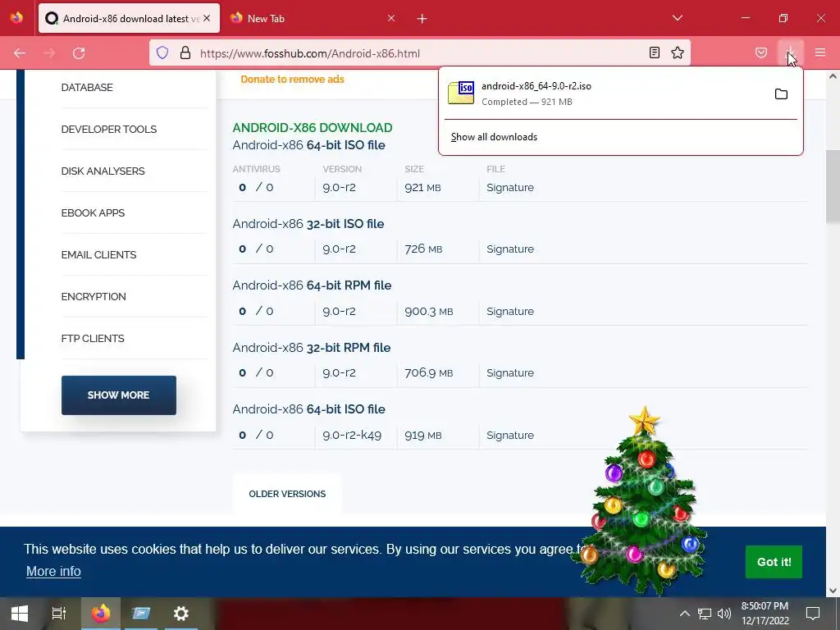Click Donate to remove ads link
This screenshot has height=630, width=840.
pyautogui.click(x=292, y=80)
